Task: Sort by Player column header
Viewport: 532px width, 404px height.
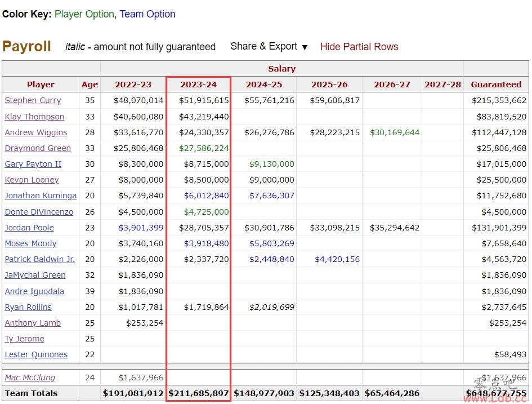Action: 41,85
